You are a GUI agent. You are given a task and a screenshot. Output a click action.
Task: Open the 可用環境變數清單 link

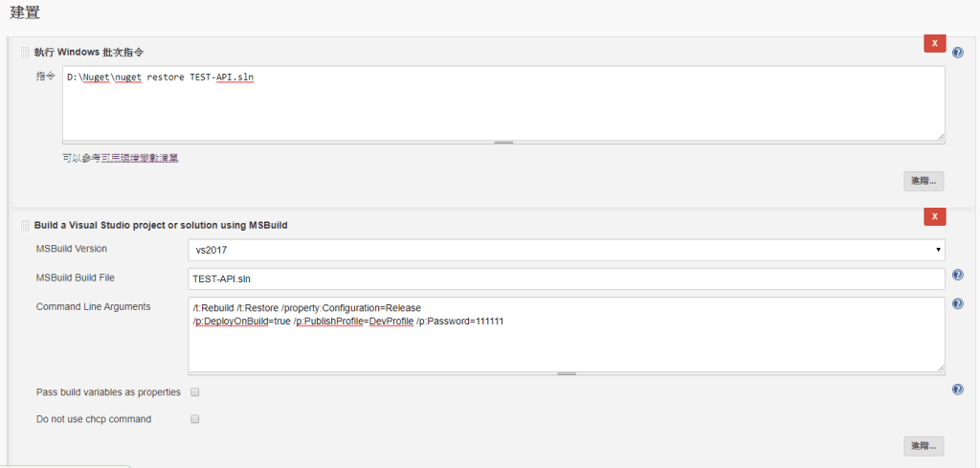point(140,158)
